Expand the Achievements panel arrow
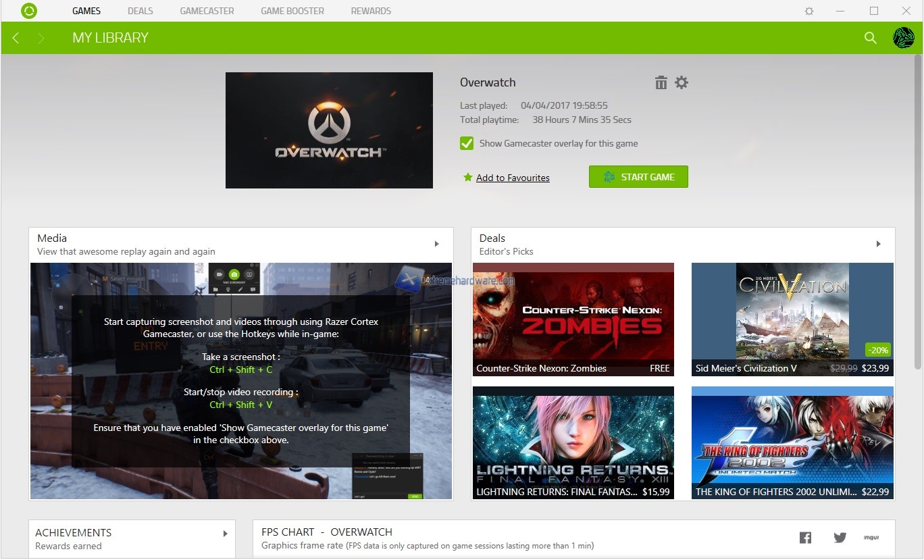 (x=225, y=534)
